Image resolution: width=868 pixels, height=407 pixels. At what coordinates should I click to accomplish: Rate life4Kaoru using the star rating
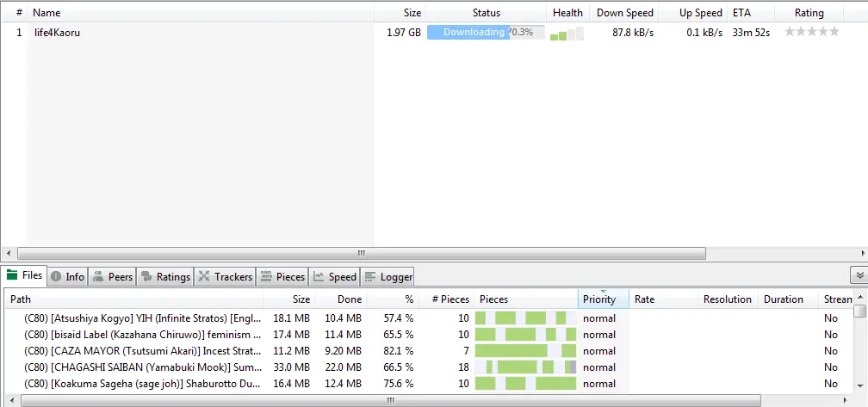[x=812, y=32]
